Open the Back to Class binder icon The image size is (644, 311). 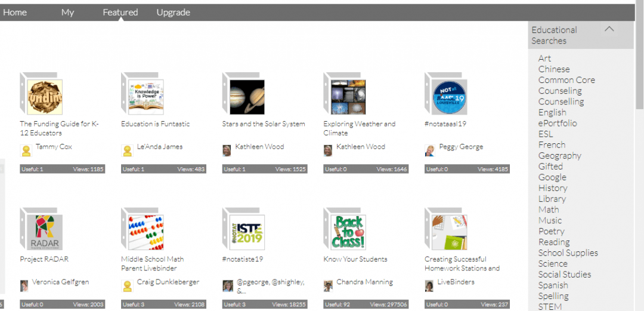348,232
